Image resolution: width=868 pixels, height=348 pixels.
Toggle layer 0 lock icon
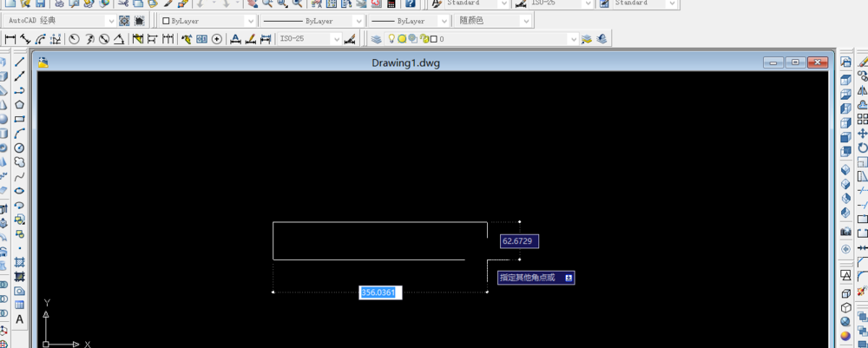tap(424, 39)
